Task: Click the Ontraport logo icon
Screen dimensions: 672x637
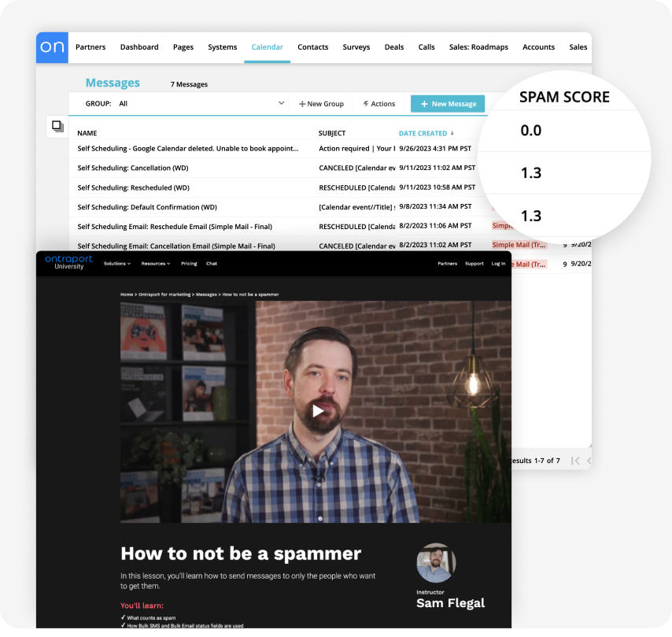Action: (52, 47)
